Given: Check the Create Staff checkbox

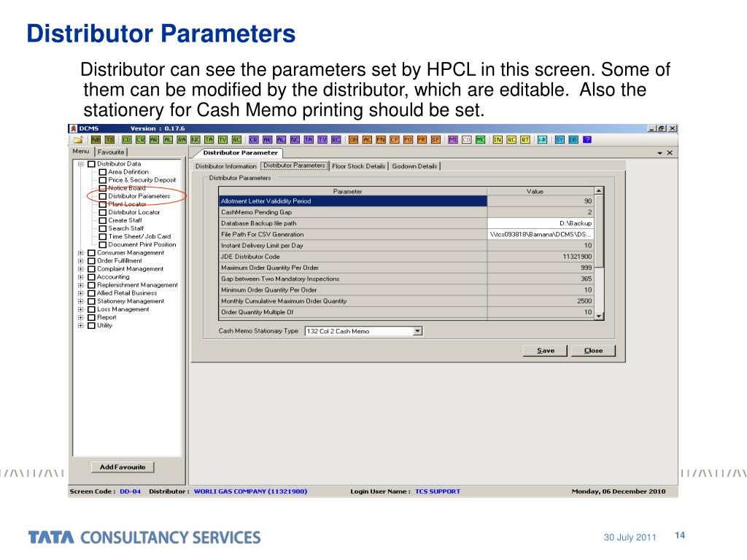Looking at the screenshot, I should (102, 220).
